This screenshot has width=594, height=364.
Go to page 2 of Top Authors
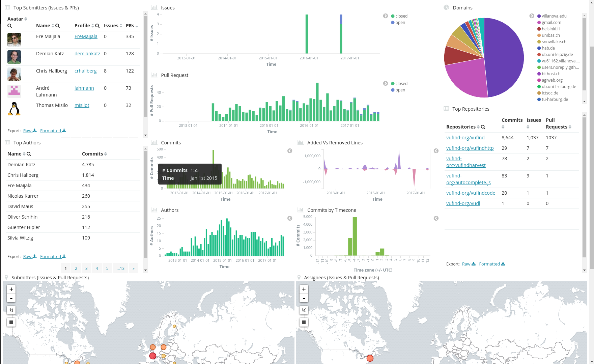(x=76, y=268)
